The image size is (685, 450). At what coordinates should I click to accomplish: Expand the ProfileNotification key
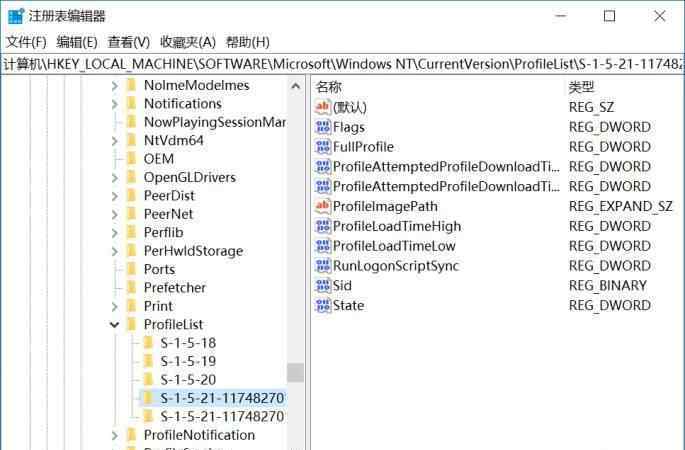coord(114,435)
